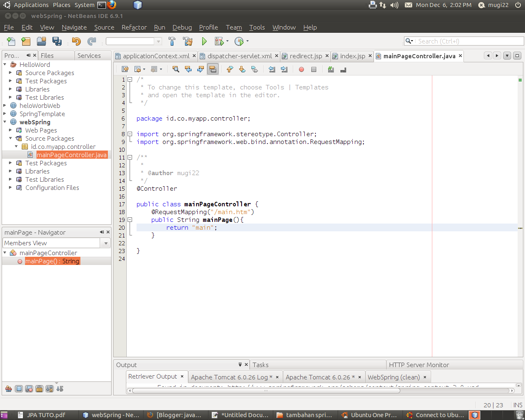Click the New File toolbar icon
This screenshot has height=420, width=525.
[11, 41]
